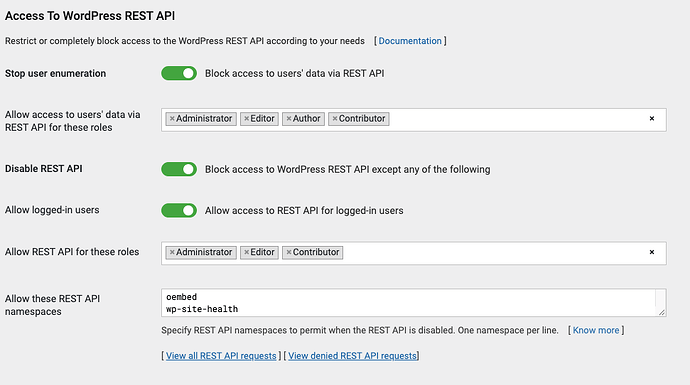Clear all roles in users' data field
The image size is (690, 385).
coord(652,118)
